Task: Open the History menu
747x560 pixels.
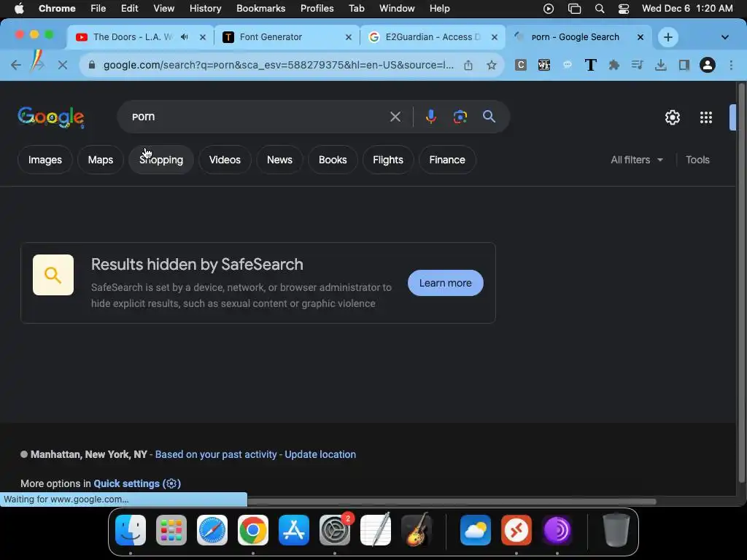Action: point(205,9)
